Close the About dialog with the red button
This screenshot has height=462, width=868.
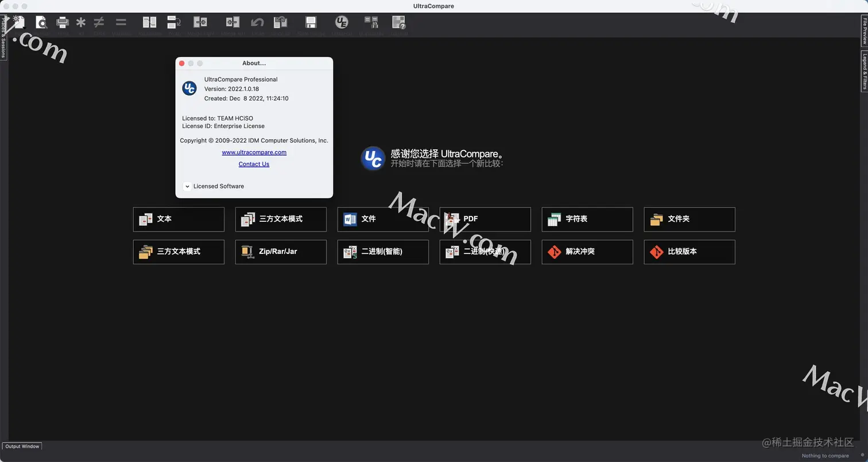182,63
